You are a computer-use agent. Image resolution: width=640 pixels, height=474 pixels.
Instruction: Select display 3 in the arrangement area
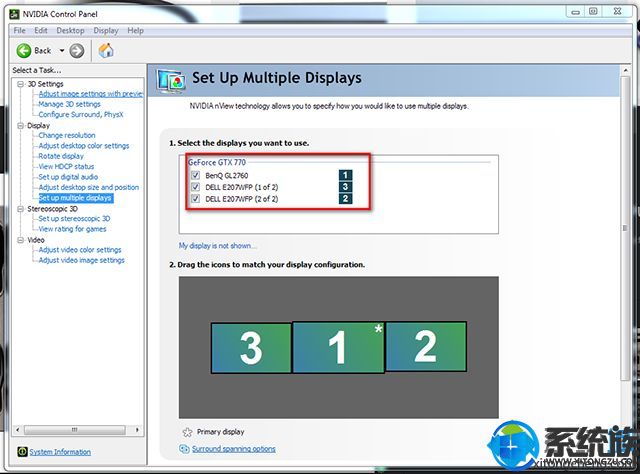coord(251,347)
